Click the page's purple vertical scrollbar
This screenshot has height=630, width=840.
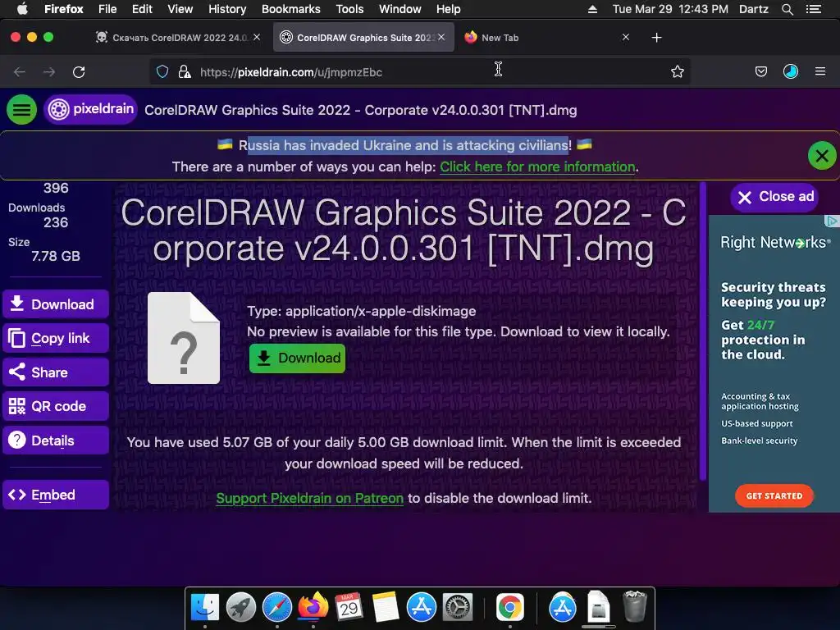coord(702,331)
